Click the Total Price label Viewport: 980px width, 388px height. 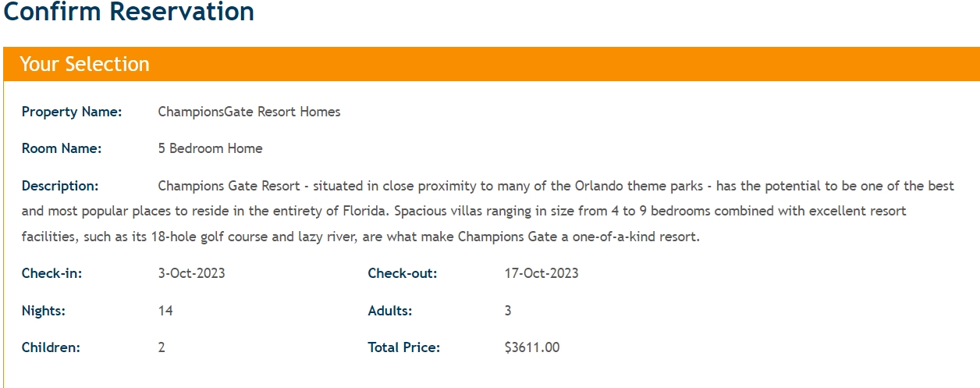[x=403, y=347]
